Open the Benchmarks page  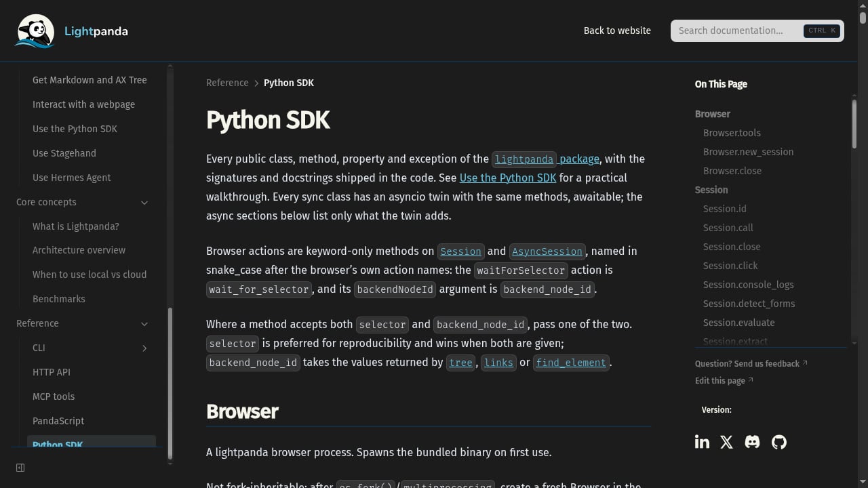[59, 299]
